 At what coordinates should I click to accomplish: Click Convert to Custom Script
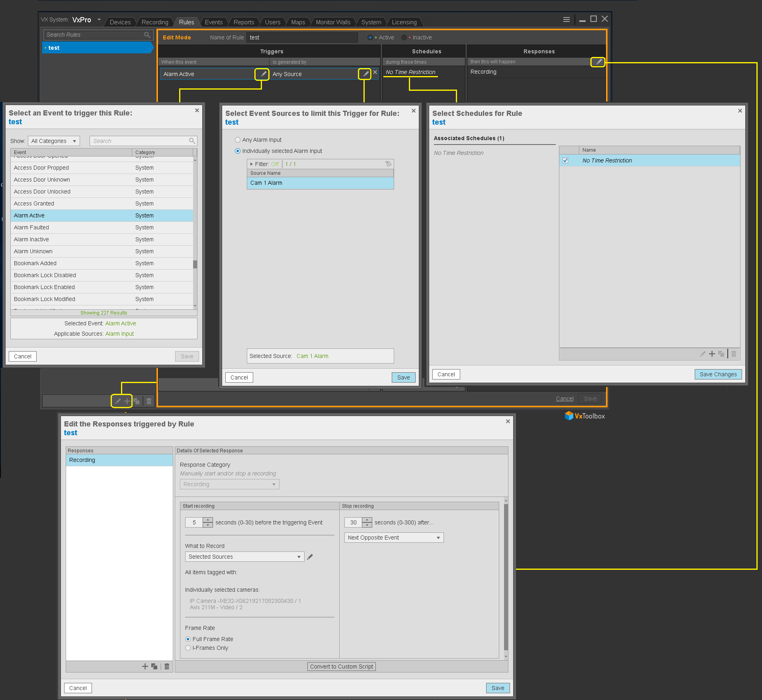click(x=341, y=666)
